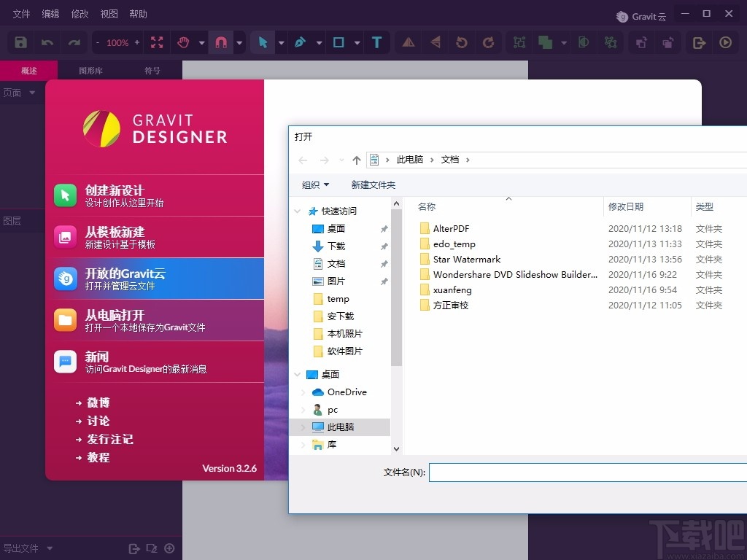Open the 组织 dropdown in file dialog
747x560 pixels.
[x=316, y=184]
